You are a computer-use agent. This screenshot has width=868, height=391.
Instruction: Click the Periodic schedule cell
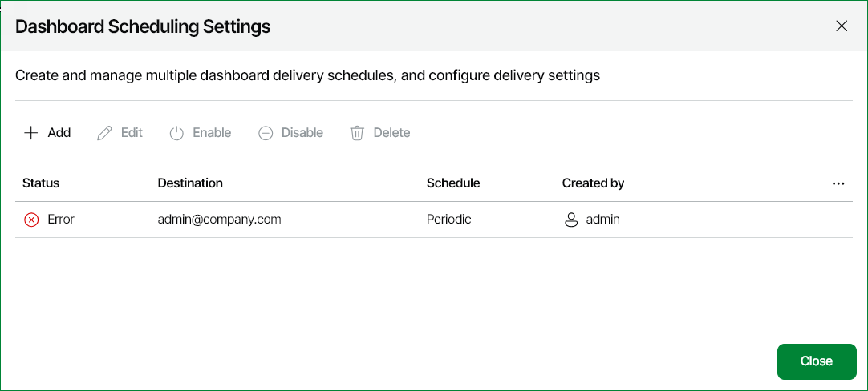[449, 220]
